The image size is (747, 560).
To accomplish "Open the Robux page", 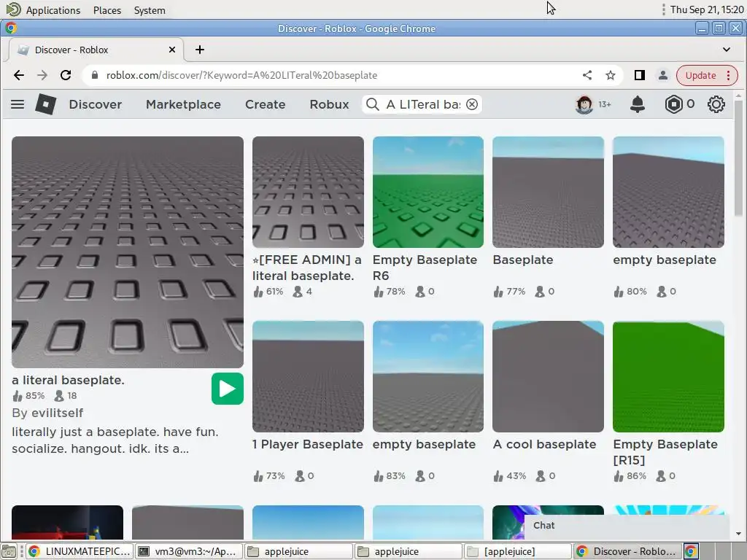I will [329, 104].
